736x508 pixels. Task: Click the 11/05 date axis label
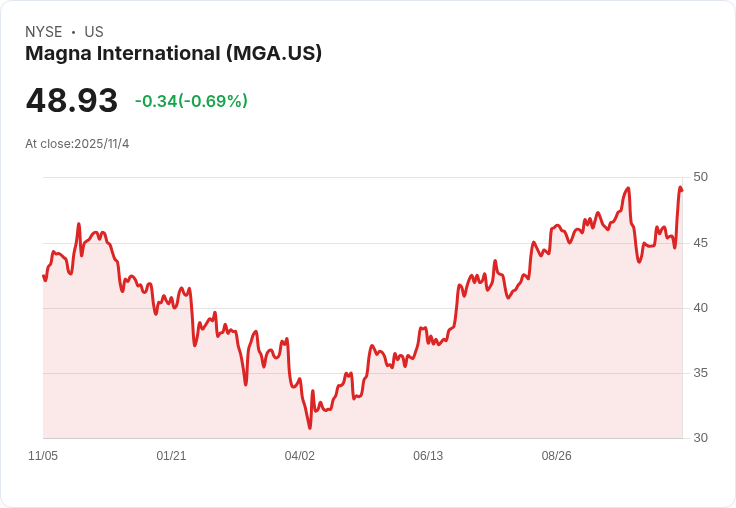coord(43,456)
